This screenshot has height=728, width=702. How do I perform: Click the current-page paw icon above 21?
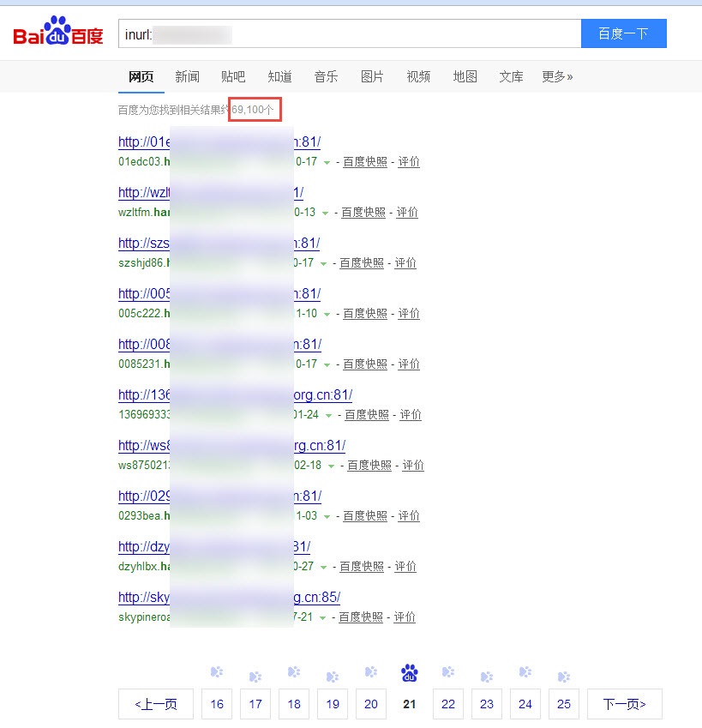tap(410, 673)
